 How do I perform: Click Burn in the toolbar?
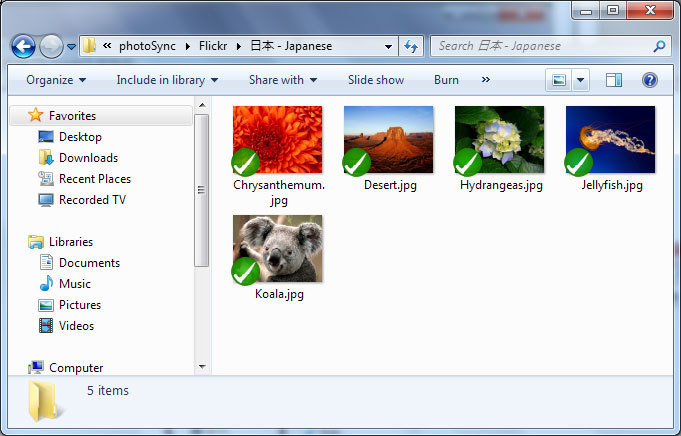click(x=446, y=80)
